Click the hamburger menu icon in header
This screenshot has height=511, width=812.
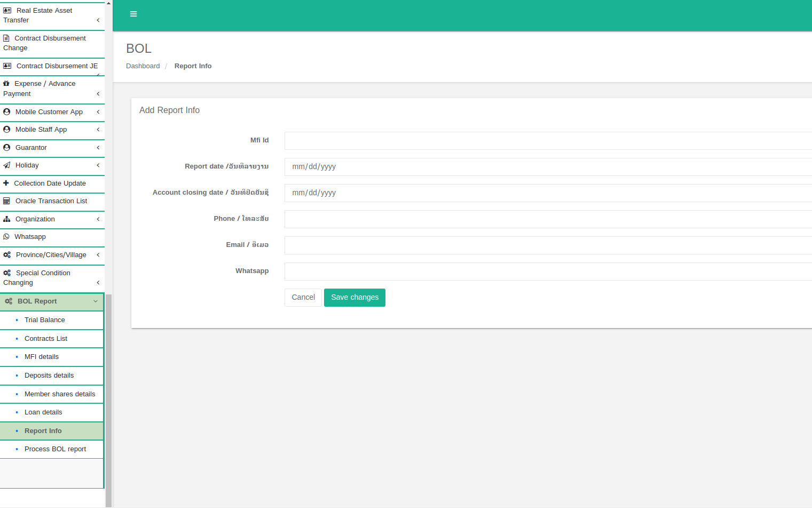click(x=133, y=14)
